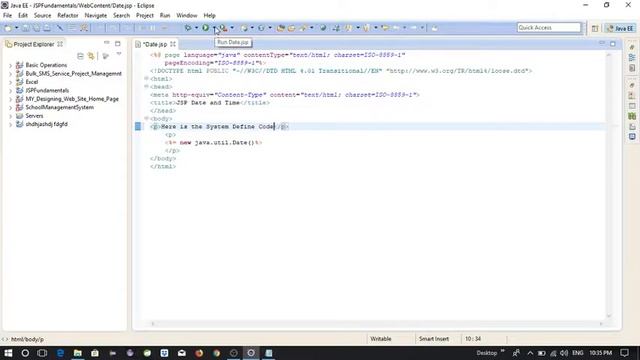The width and height of the screenshot is (640, 360).
Task: Maximize the Project Explorer view
Action: click(x=118, y=43)
